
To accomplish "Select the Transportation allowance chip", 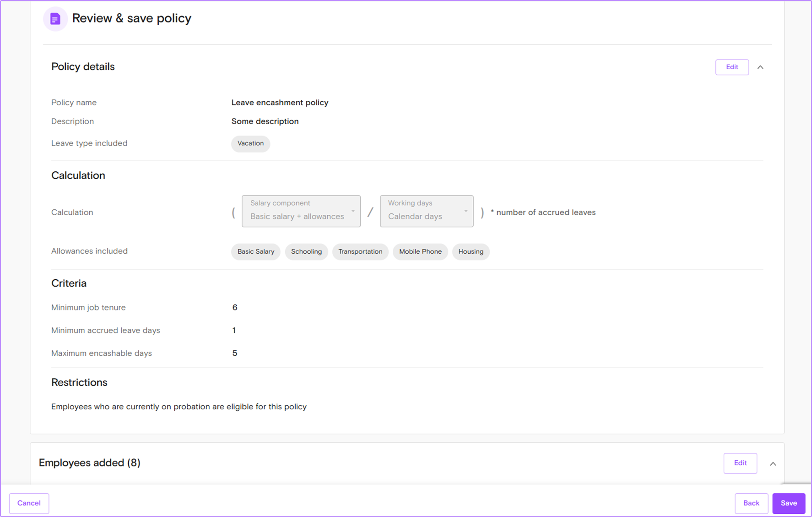I will pyautogui.click(x=360, y=251).
